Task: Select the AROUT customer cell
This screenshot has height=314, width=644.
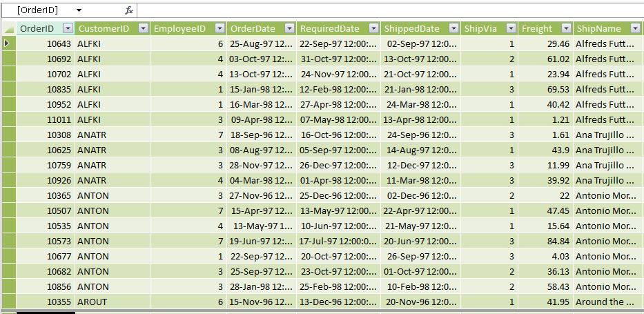Action: click(x=92, y=302)
